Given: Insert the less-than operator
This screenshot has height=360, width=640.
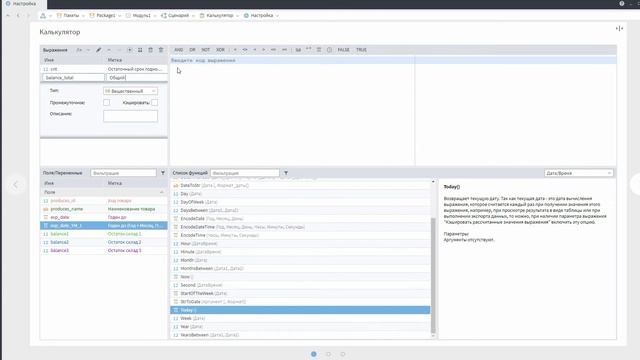Looking at the screenshot, I should click(x=255, y=50).
